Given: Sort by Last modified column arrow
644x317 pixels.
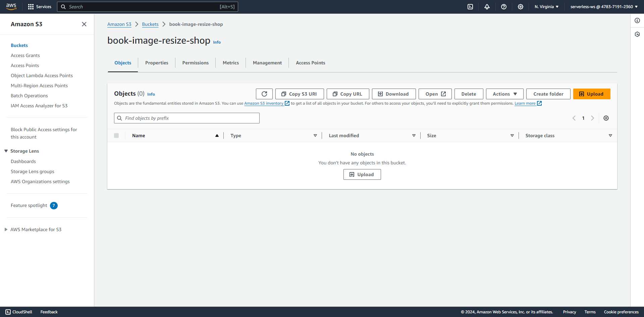Looking at the screenshot, I should [x=414, y=136].
